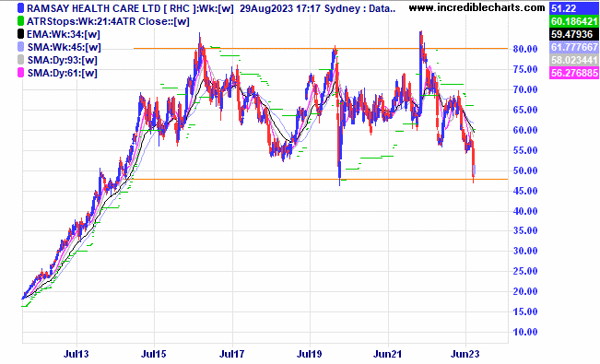
Task: Click the 20.00 price axis label
Action: (x=525, y=291)
